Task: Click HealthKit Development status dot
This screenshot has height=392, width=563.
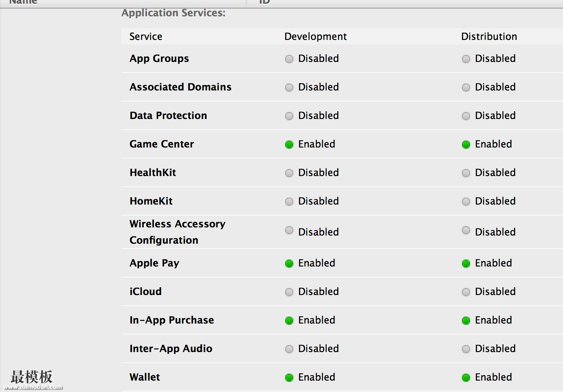Action: [289, 173]
